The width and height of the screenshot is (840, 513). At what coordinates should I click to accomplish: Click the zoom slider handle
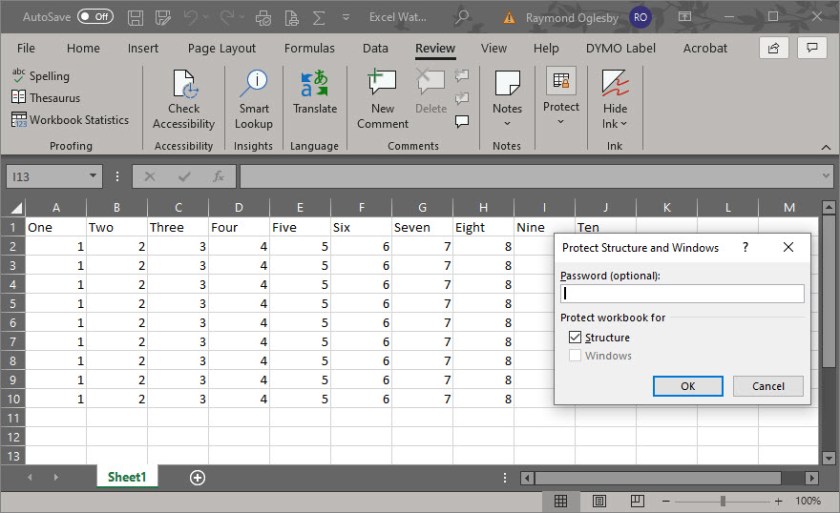[x=723, y=501]
